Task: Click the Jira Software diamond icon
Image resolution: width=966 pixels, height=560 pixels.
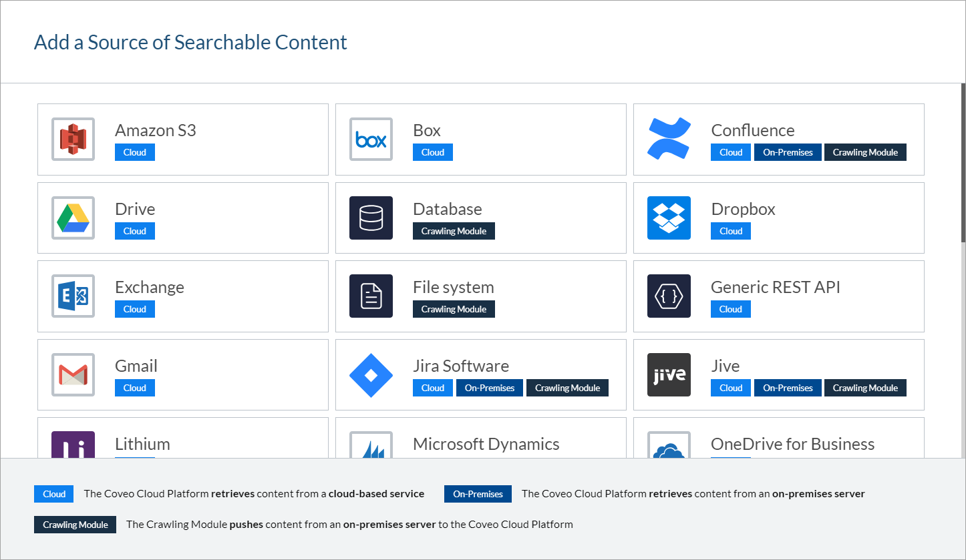Action: click(371, 374)
